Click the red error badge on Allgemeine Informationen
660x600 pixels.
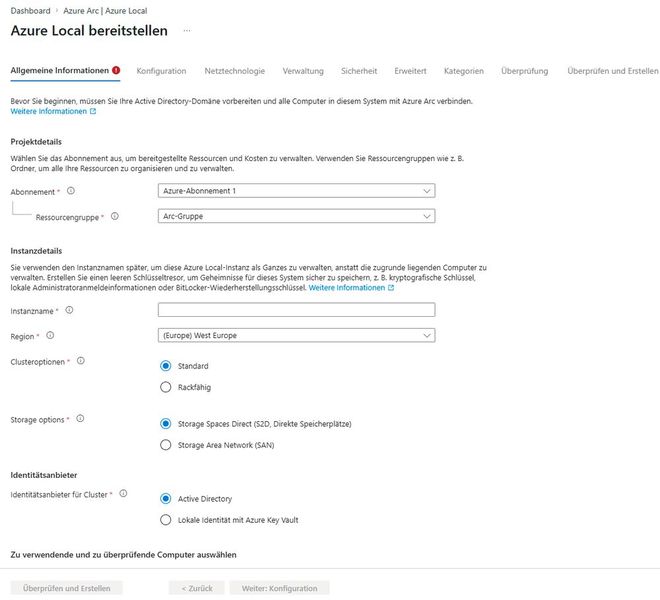pyautogui.click(x=116, y=70)
